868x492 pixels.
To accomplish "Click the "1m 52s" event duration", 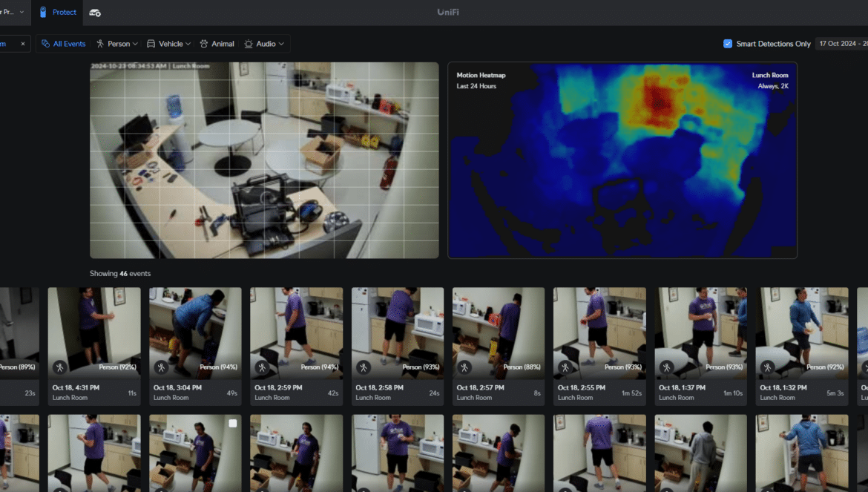I will (631, 393).
